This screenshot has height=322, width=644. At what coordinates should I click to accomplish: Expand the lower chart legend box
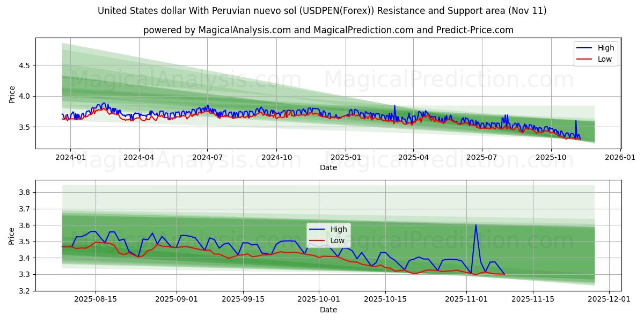(328, 234)
